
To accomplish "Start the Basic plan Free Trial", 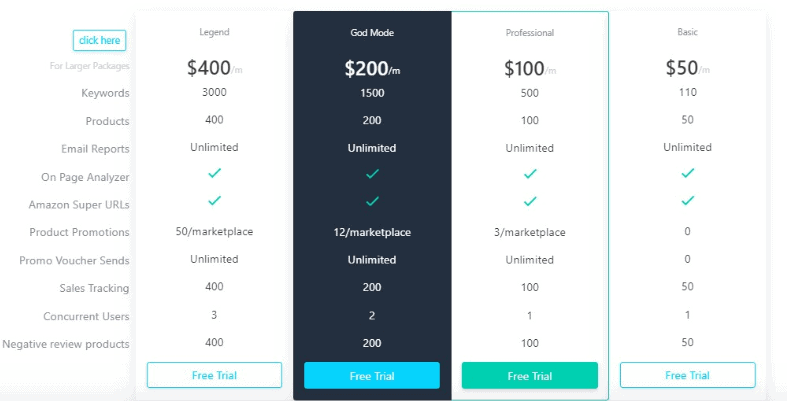I will 688,375.
